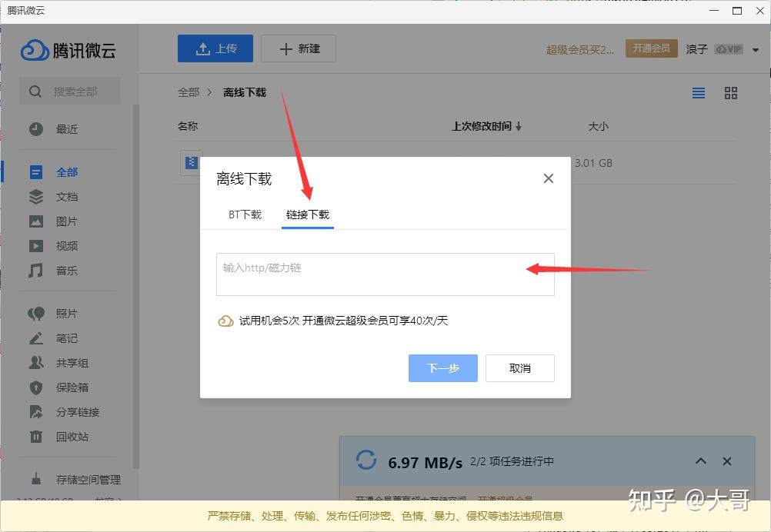The width and height of the screenshot is (771, 532).
Task: Open the 保险箱 safe shield icon
Action: pyautogui.click(x=36, y=387)
